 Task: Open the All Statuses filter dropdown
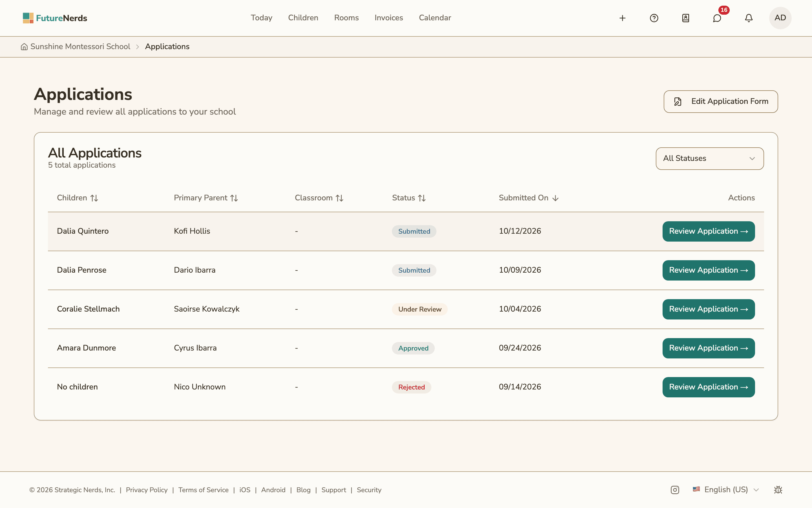pos(710,159)
